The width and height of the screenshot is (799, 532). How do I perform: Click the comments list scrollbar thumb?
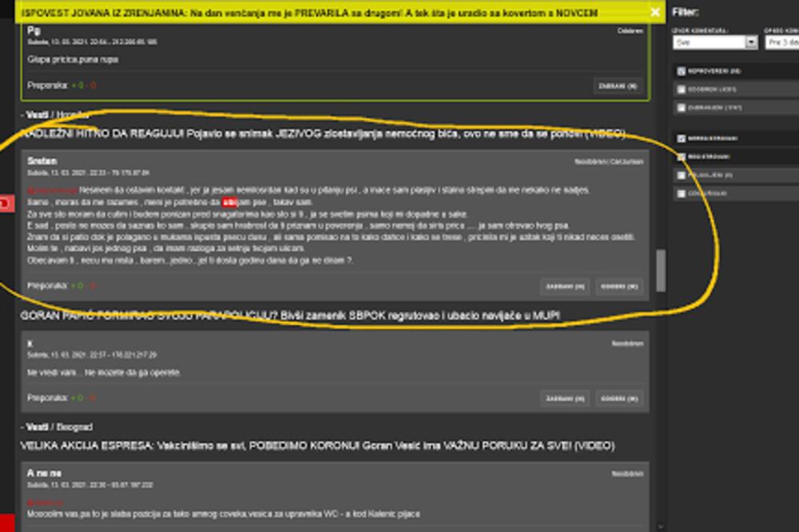tap(661, 272)
